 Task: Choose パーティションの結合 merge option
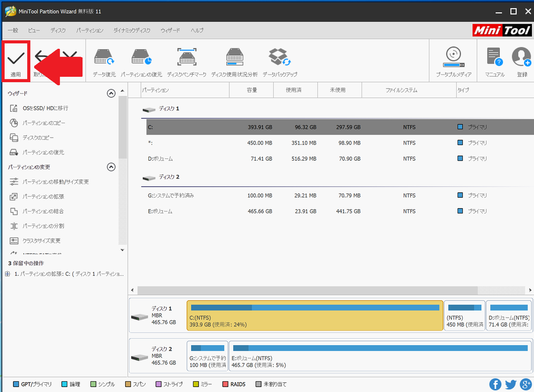pyautogui.click(x=37, y=211)
